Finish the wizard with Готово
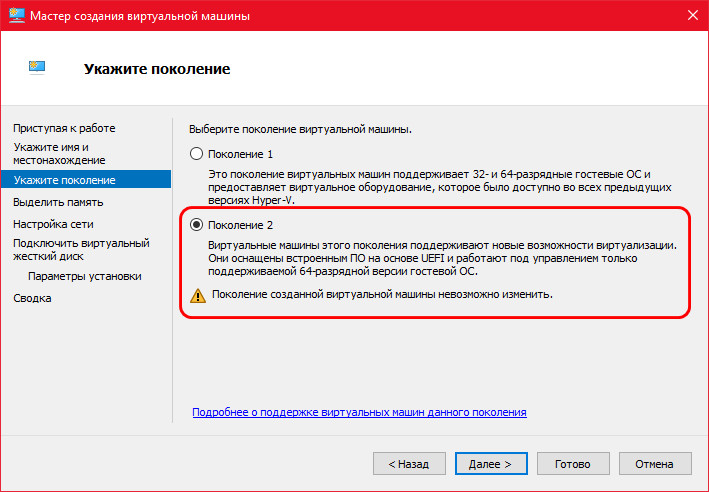This screenshot has height=492, width=709. [x=573, y=464]
